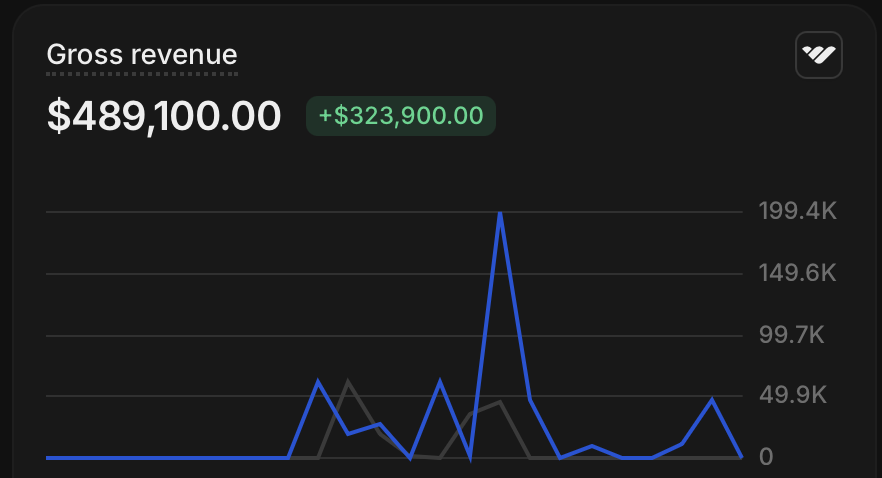Click the tallest blue peak on chart
Screen dimensions: 882x478
coord(500,214)
